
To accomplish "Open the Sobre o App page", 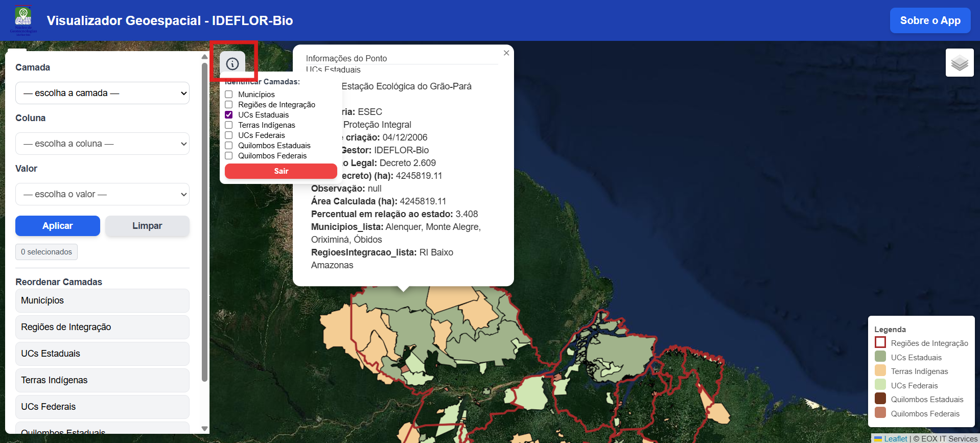I will click(929, 20).
